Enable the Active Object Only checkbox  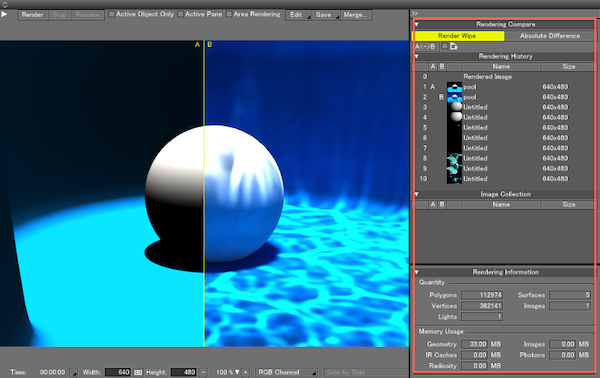111,14
